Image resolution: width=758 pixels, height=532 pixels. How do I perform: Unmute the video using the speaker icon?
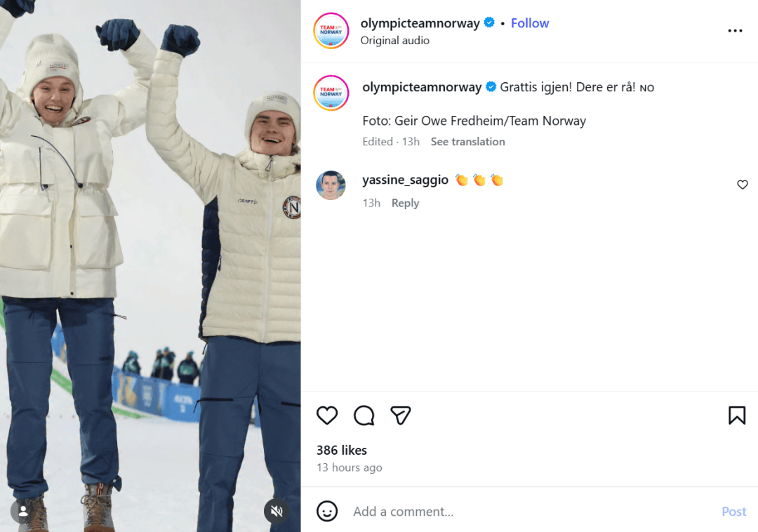point(277,511)
